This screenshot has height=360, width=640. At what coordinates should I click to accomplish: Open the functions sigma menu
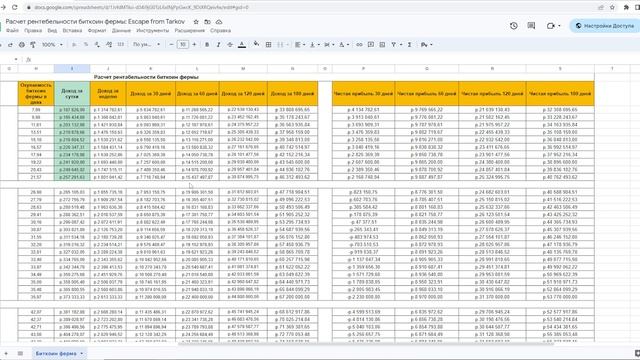409,44
